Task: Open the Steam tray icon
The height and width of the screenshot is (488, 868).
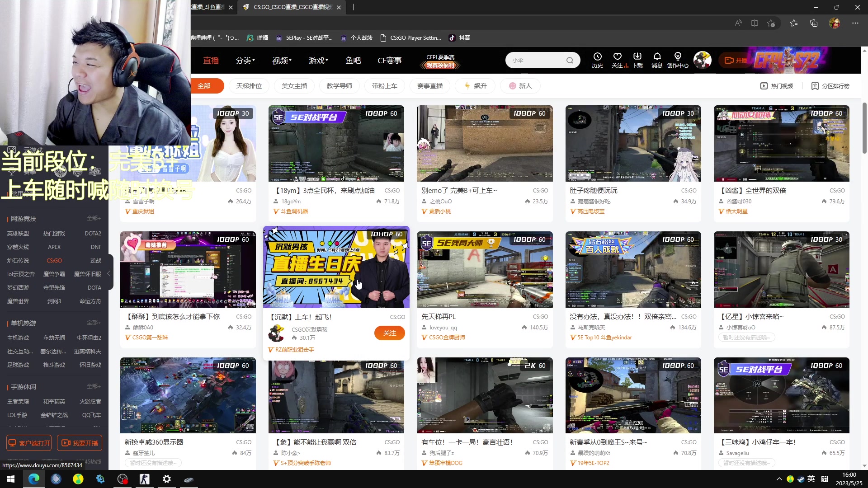Action: (x=801, y=479)
